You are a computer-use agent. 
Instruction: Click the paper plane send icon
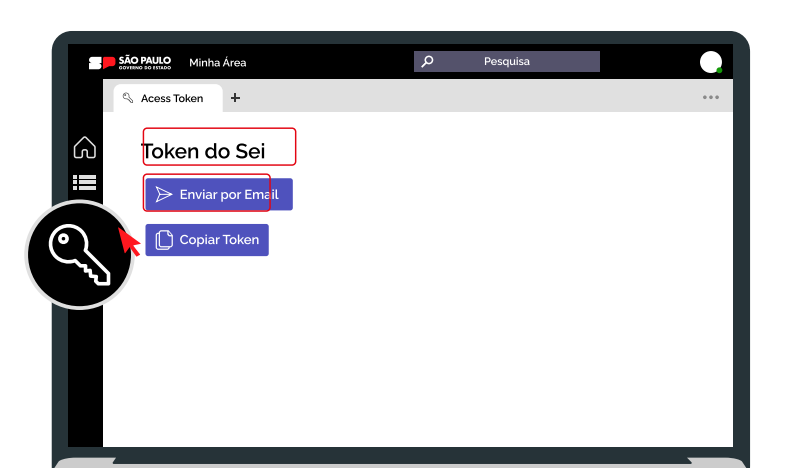point(164,194)
